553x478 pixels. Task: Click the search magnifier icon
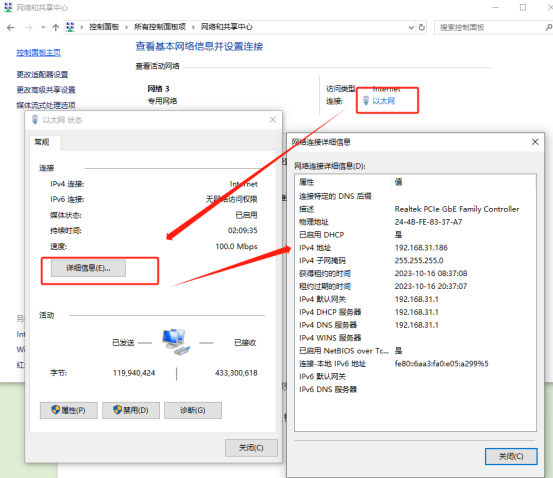(x=548, y=27)
